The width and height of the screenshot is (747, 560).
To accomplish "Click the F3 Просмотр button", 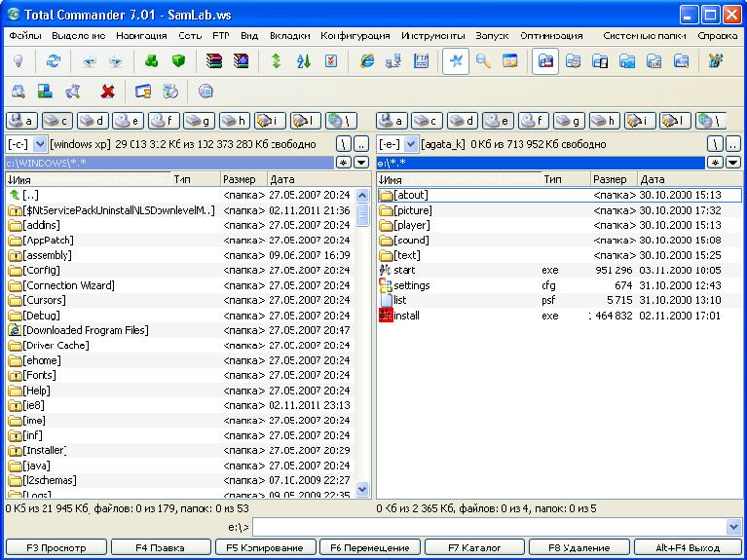I will 56,547.
